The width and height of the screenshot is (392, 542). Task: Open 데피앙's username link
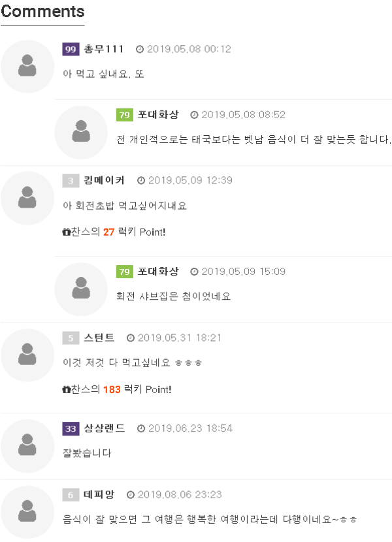(99, 494)
